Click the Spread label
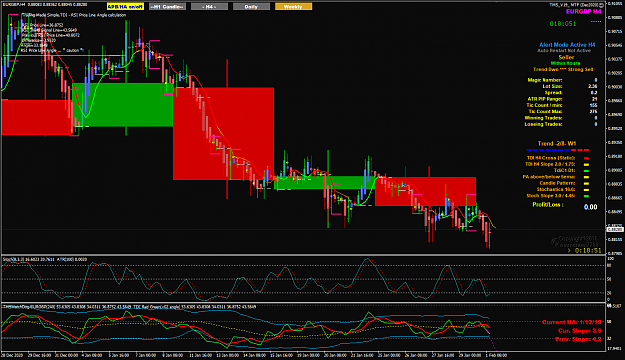625x360 pixels. [x=554, y=92]
